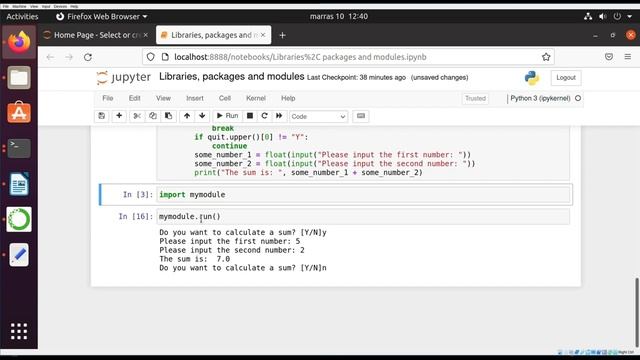Image resolution: width=640 pixels, height=360 pixels.
Task: Open the Edit menu
Action: point(135,98)
